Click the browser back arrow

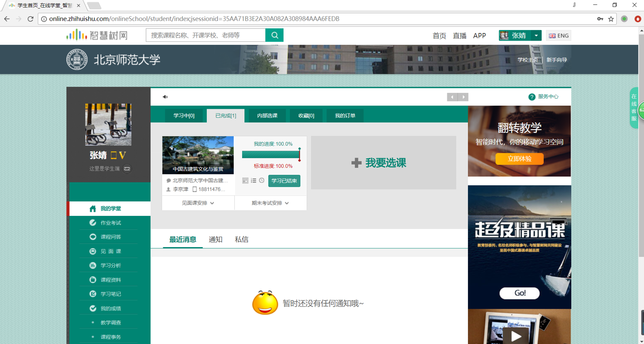coord(7,19)
